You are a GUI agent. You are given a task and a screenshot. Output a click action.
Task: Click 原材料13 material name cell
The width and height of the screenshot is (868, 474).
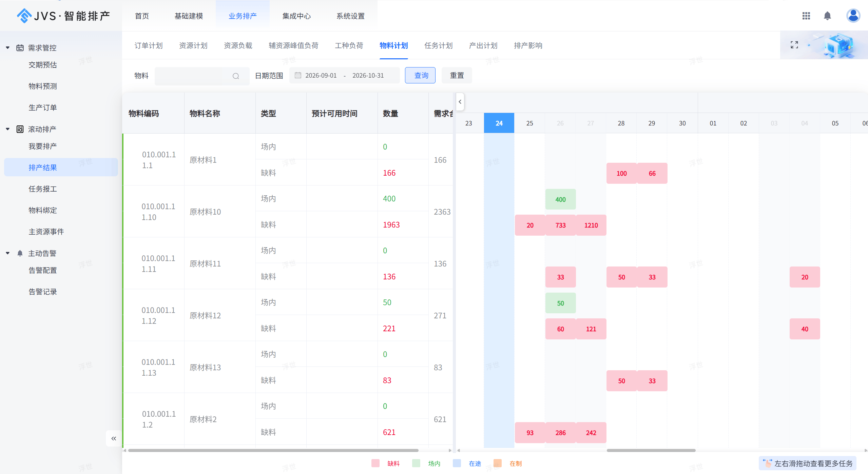220,367
